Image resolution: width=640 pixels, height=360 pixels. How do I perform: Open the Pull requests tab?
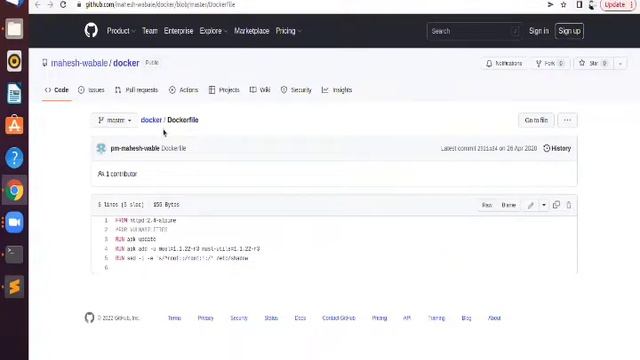(x=136, y=90)
